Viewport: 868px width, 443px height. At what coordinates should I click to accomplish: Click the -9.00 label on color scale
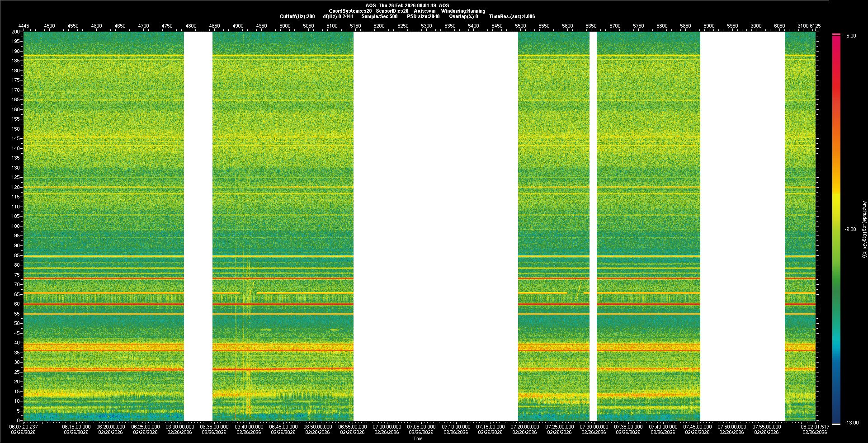click(850, 229)
